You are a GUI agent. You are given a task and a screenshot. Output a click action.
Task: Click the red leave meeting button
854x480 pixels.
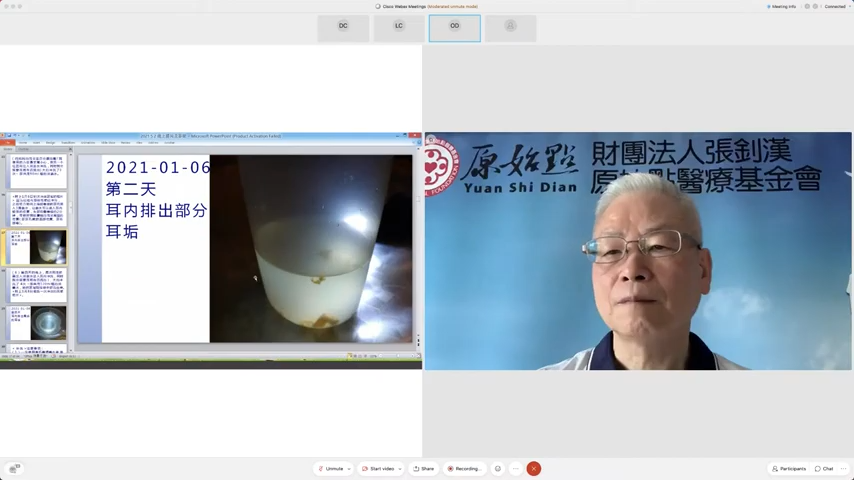tap(534, 468)
